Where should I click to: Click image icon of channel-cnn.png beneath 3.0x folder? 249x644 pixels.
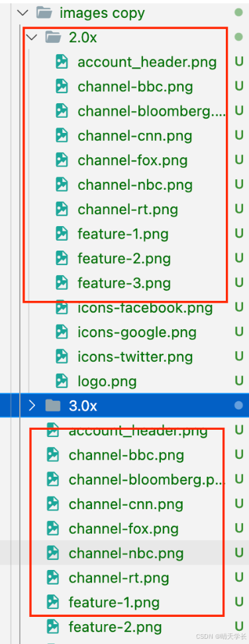pos(53,504)
